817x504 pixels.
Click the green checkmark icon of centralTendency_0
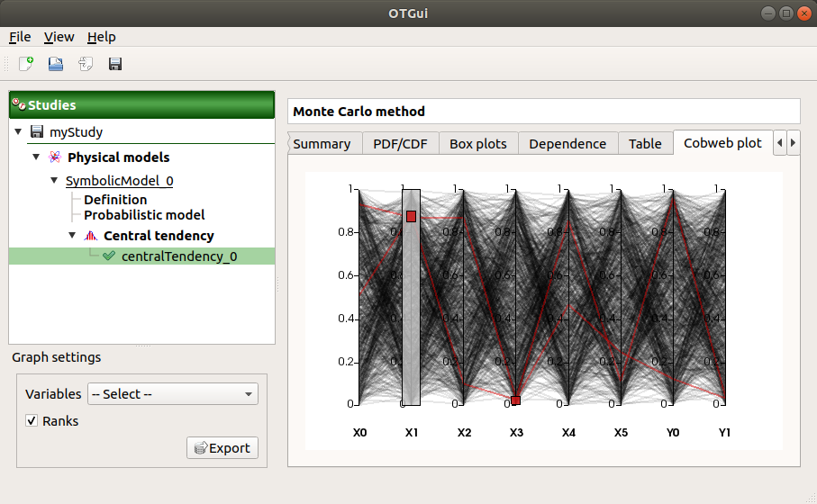pos(109,256)
